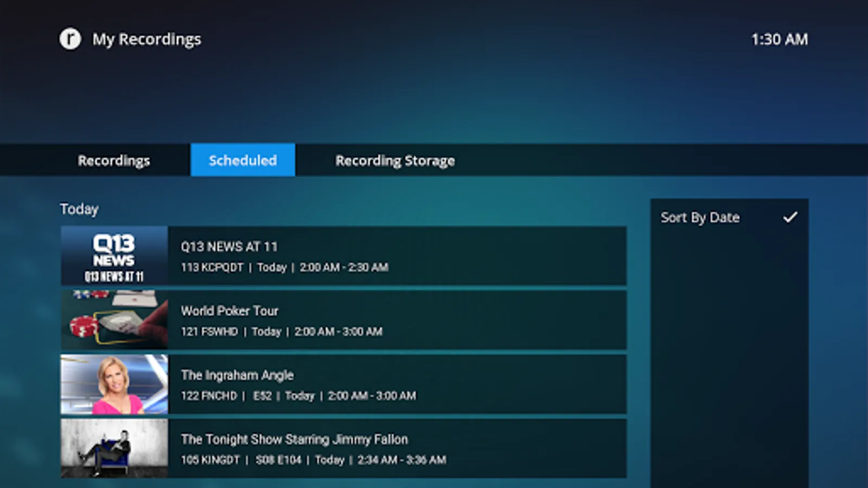Click the 1:30 AM clock
This screenshot has width=868, height=488.
[780, 40]
